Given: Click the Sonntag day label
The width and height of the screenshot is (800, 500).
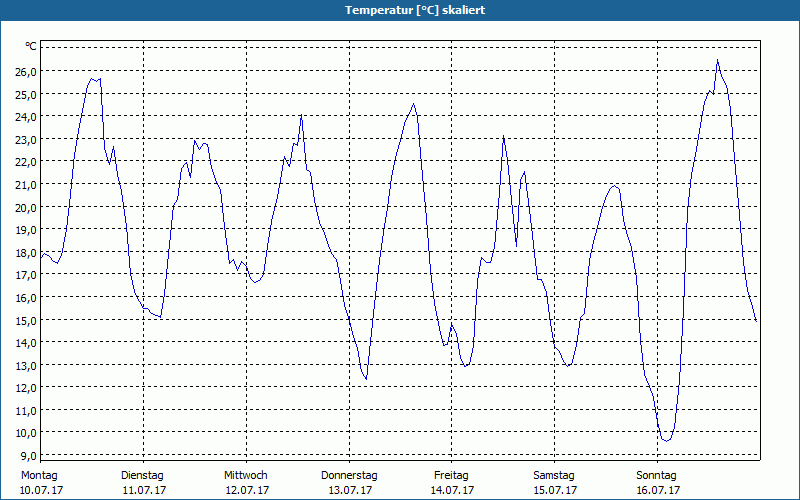Looking at the screenshot, I should click(656, 476).
